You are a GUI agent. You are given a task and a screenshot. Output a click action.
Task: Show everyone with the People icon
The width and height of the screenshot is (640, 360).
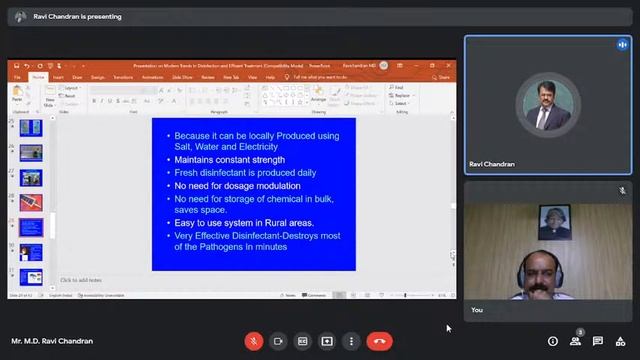(576, 341)
